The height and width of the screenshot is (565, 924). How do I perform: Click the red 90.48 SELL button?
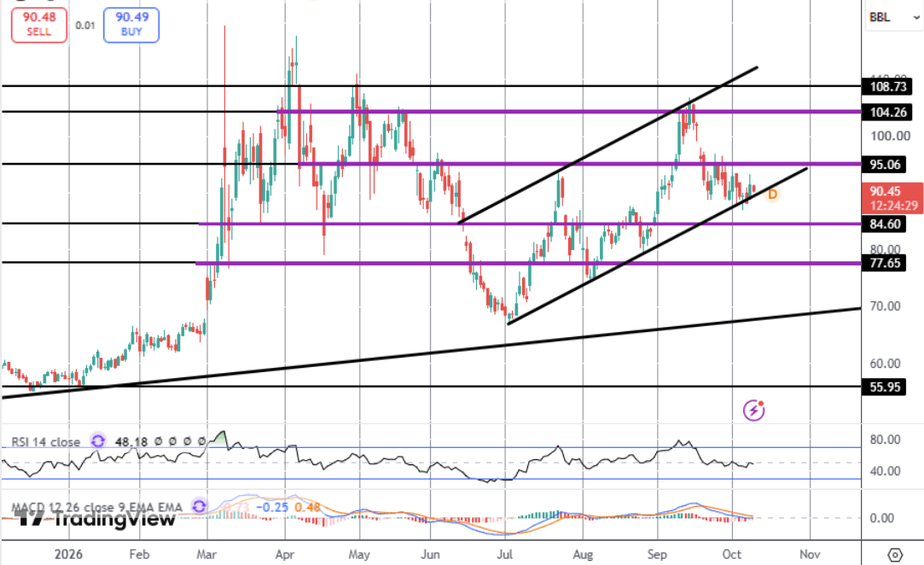pos(39,24)
